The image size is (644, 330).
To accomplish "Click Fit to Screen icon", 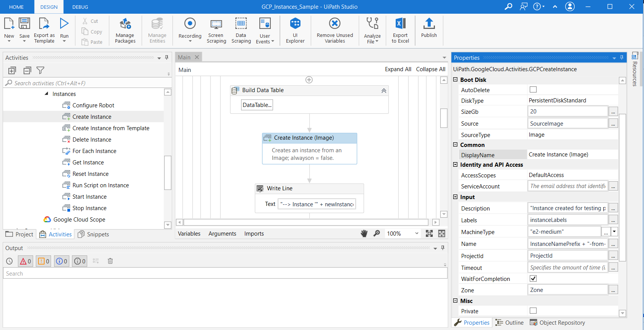I will click(429, 233).
